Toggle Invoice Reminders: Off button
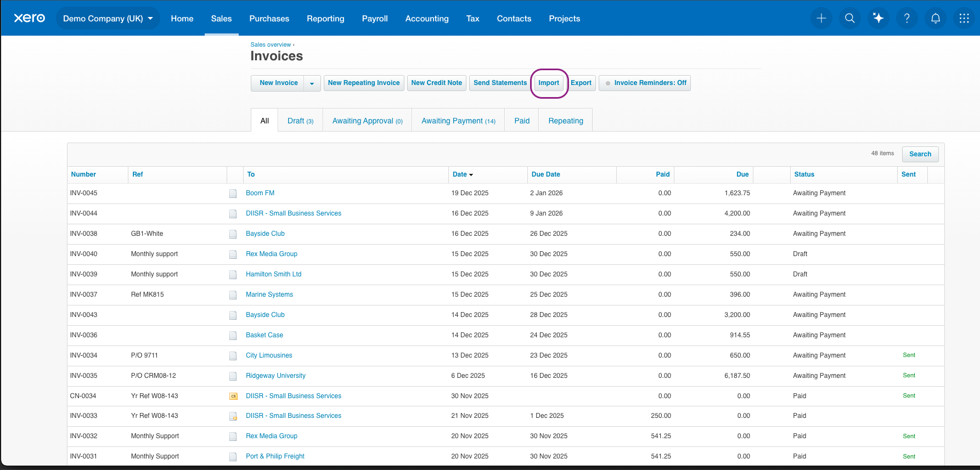 [645, 83]
